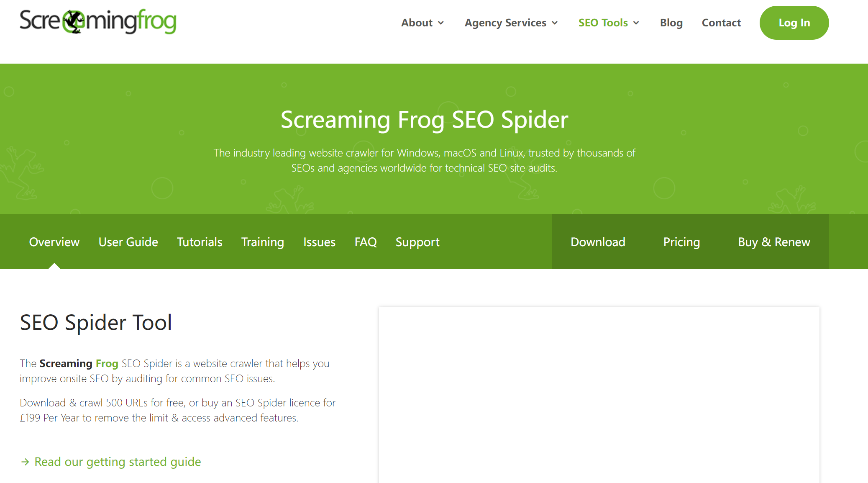
Task: Switch to the User Guide tab
Action: pyautogui.click(x=128, y=242)
